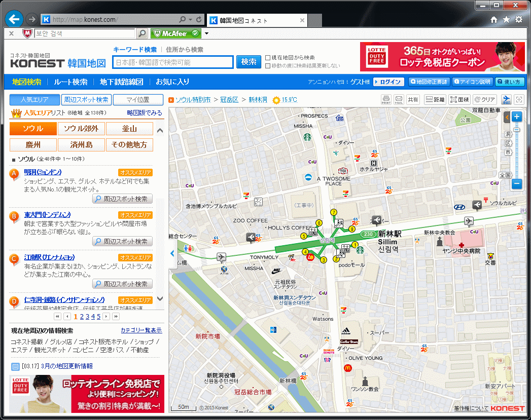
Task: Click the Hotel H icon by ホテルヤジャ
Action: coord(374,163)
